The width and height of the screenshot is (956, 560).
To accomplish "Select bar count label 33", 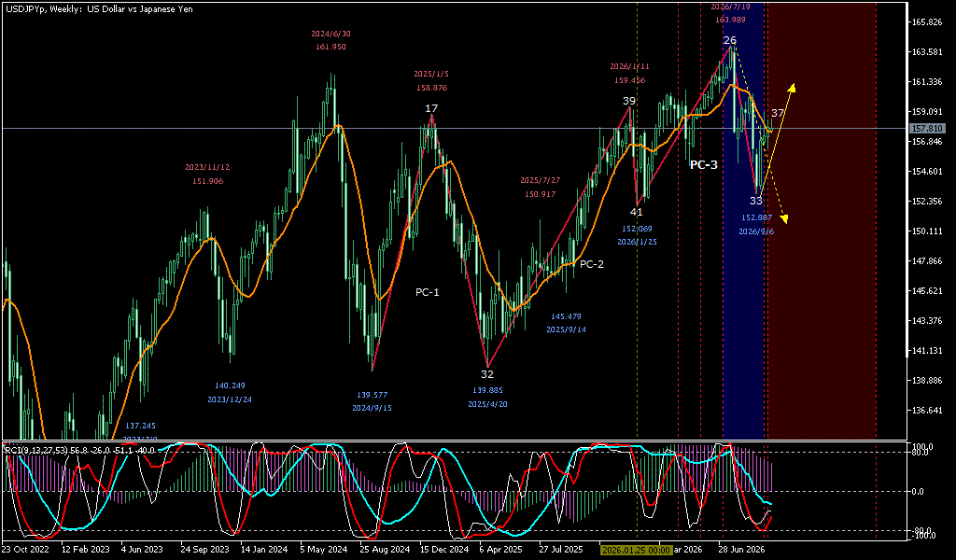I will tap(756, 201).
